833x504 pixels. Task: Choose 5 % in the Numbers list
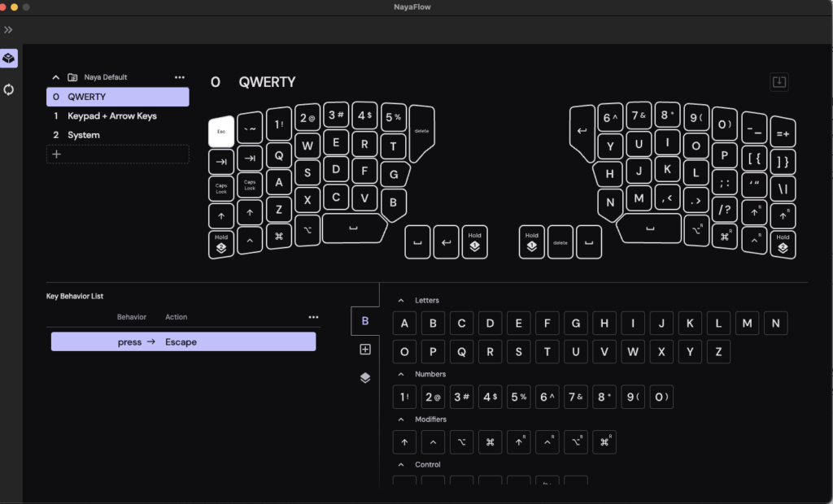click(519, 397)
